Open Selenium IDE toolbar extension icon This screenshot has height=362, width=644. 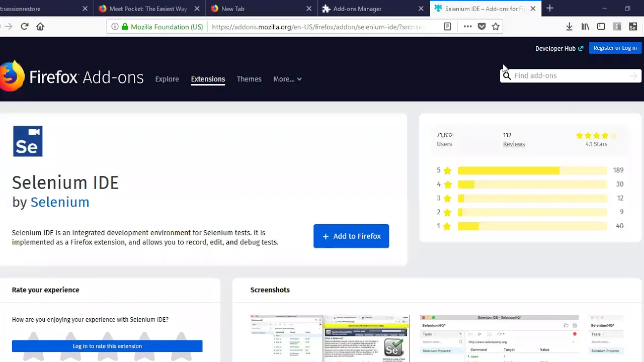[x=633, y=27]
